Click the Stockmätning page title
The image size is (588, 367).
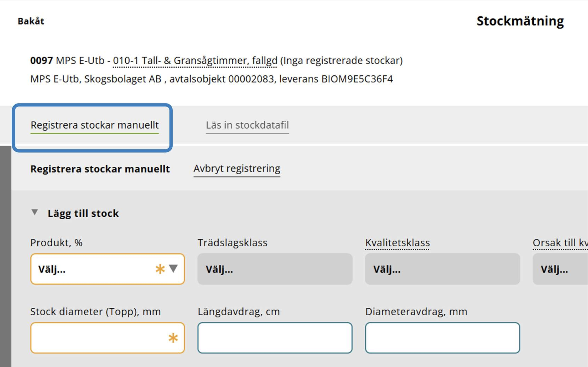[x=520, y=21]
